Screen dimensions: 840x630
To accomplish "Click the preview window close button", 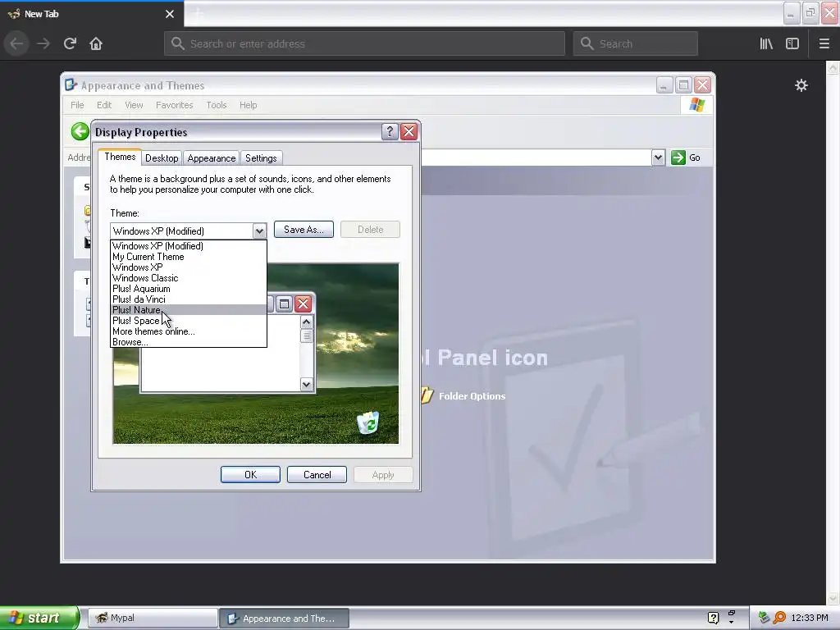I will click(304, 304).
